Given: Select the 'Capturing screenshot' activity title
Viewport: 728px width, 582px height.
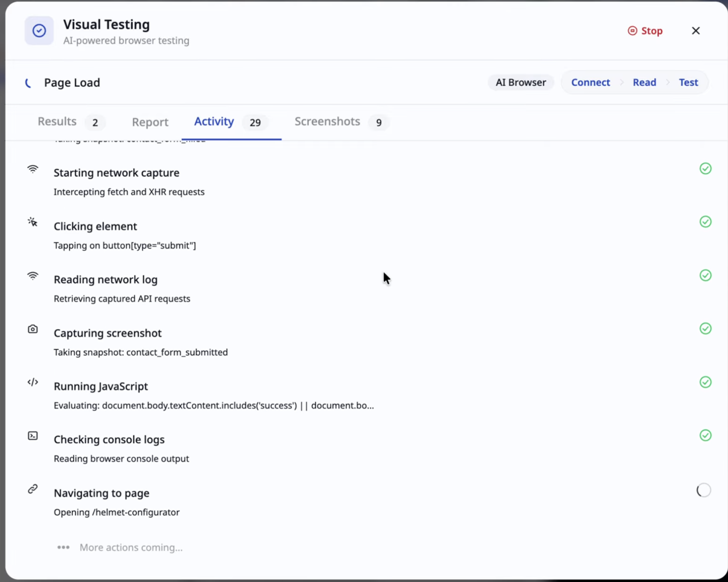Looking at the screenshot, I should pos(107,333).
